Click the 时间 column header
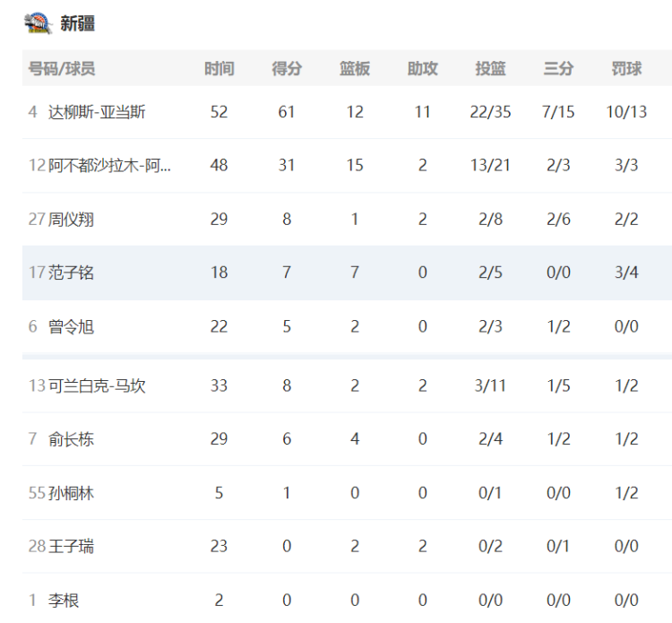 click(219, 69)
